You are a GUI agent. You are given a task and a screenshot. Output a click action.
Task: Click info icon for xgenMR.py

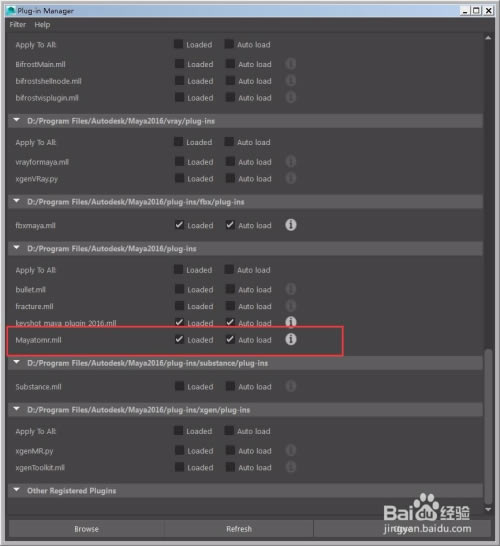(x=291, y=450)
